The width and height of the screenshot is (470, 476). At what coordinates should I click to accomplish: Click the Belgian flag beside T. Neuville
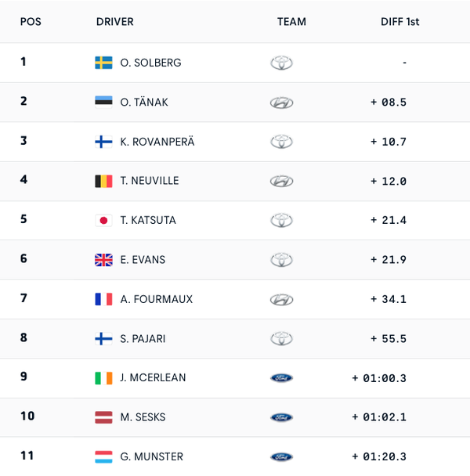(103, 181)
